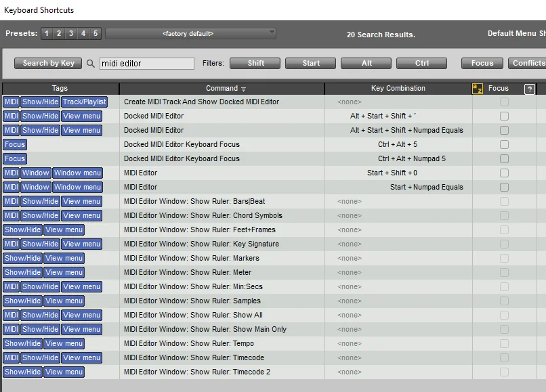Viewport: 546px width, 392px height.
Task: Click the Focus filter button
Action: pyautogui.click(x=482, y=64)
